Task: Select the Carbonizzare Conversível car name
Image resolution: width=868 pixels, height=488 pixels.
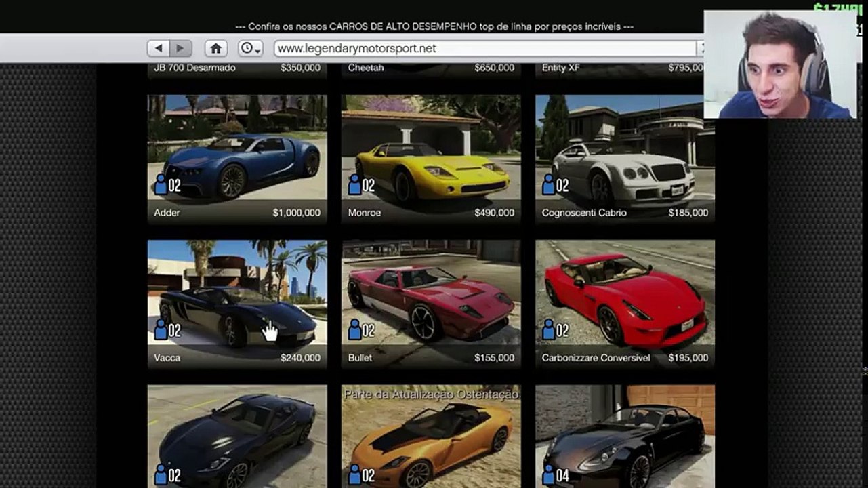Action: [596, 358]
